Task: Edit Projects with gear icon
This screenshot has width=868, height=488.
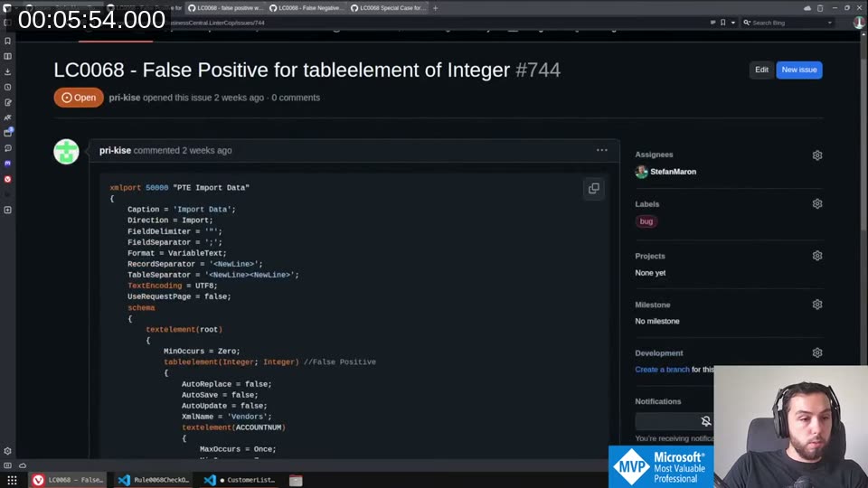Action: 817,256
